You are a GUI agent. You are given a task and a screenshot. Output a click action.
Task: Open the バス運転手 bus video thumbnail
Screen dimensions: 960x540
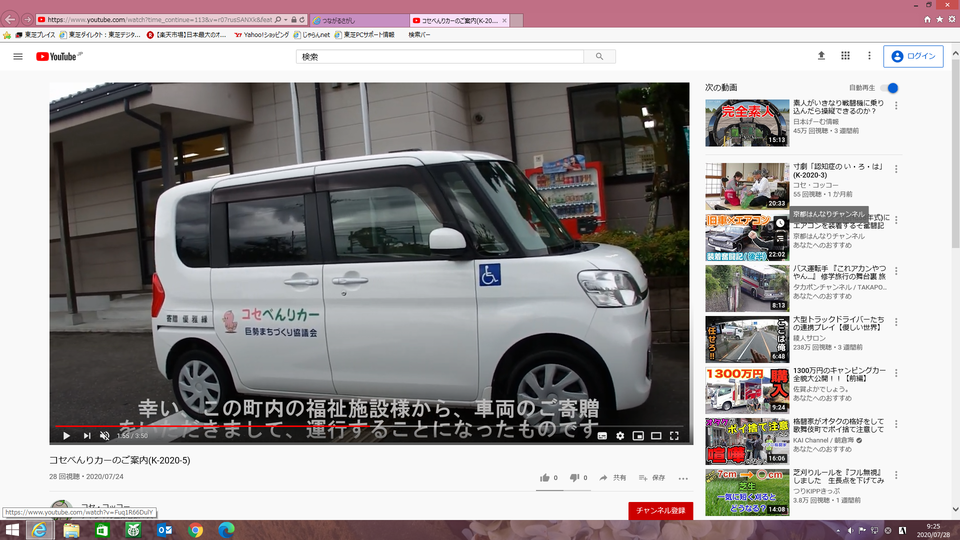click(x=747, y=288)
